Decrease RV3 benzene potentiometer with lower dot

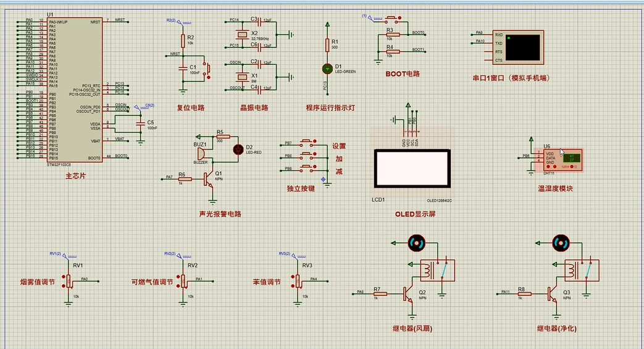(293, 285)
